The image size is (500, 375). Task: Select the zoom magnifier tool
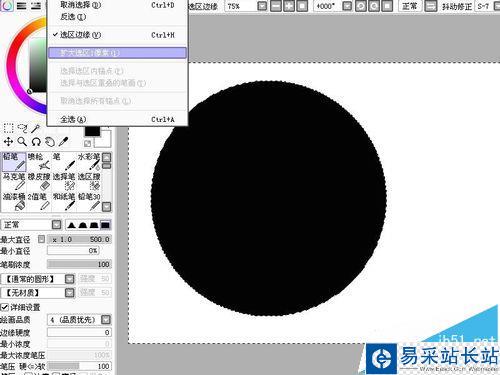pyautogui.click(x=22, y=142)
